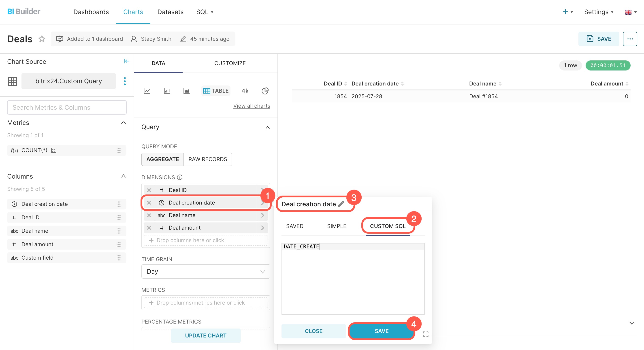This screenshot has width=644, height=350.
Task: Select the bar chart icon
Action: pos(167,91)
